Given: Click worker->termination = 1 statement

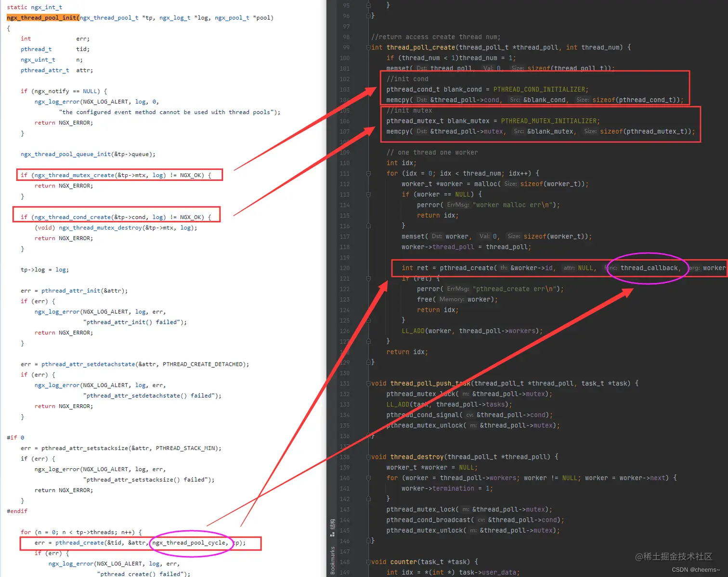Looking at the screenshot, I should 447,488.
